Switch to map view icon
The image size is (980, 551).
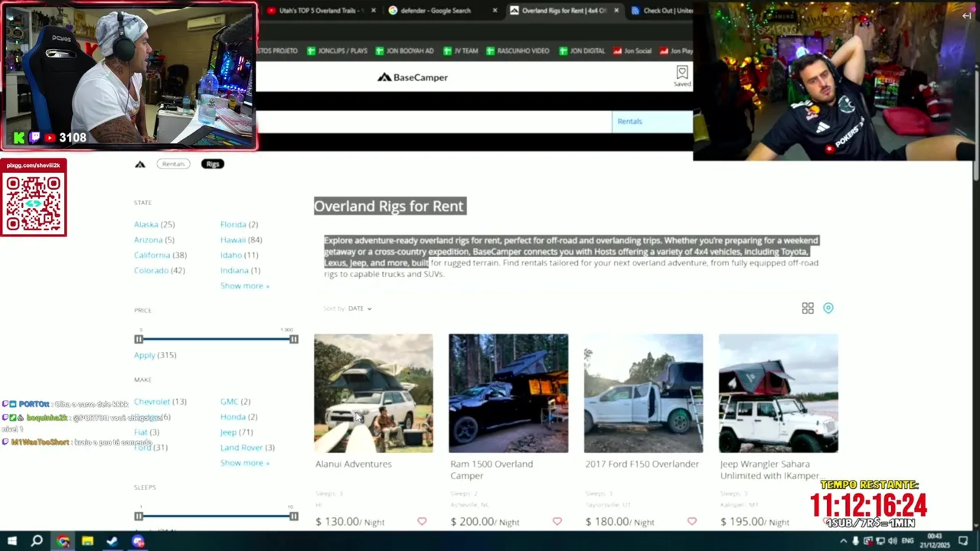click(828, 308)
